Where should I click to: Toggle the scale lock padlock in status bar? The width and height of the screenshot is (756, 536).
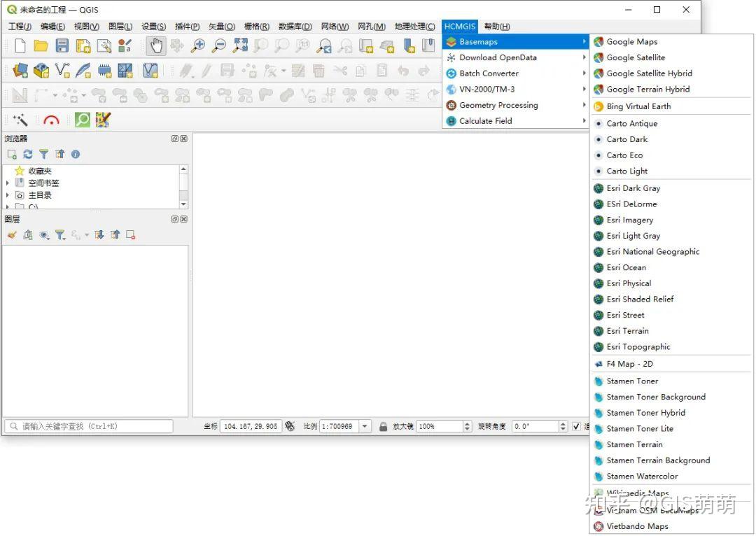coord(384,427)
